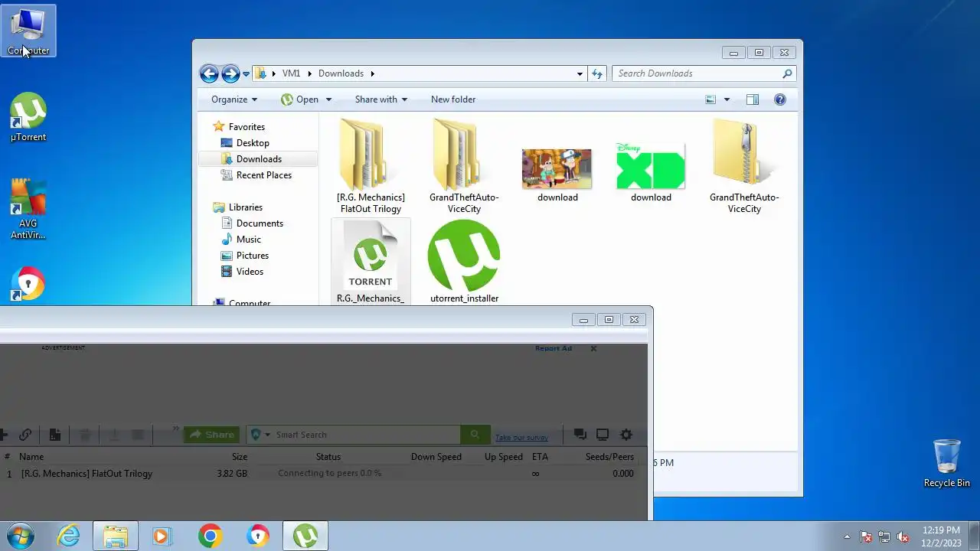The width and height of the screenshot is (980, 551).
Task: Select the R.G._Mechanics torrent file
Action: [371, 262]
